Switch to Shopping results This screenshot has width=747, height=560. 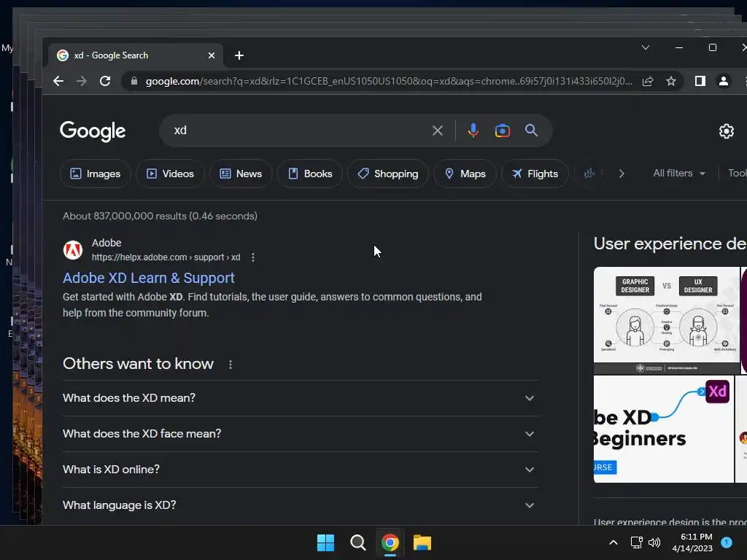pyautogui.click(x=388, y=174)
